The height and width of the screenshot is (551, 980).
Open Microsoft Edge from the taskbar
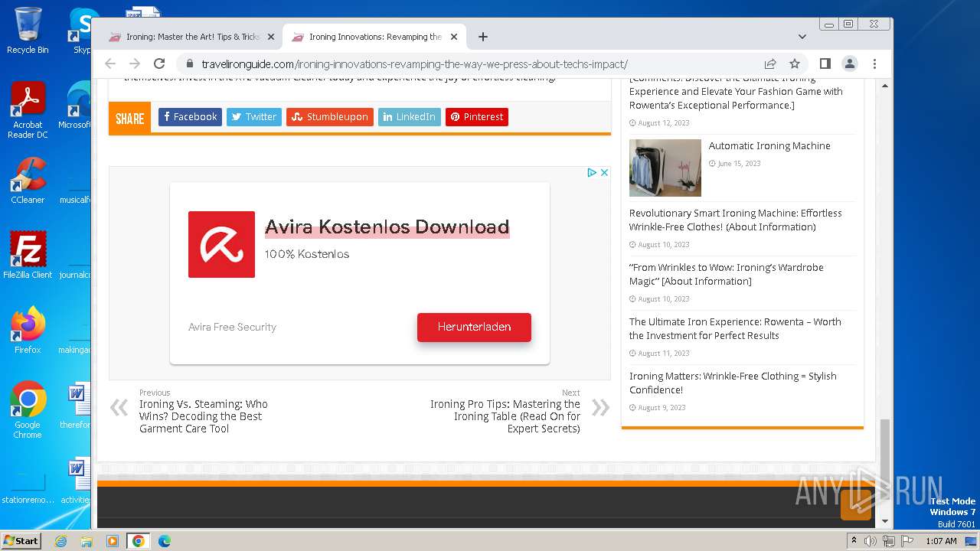(x=164, y=541)
